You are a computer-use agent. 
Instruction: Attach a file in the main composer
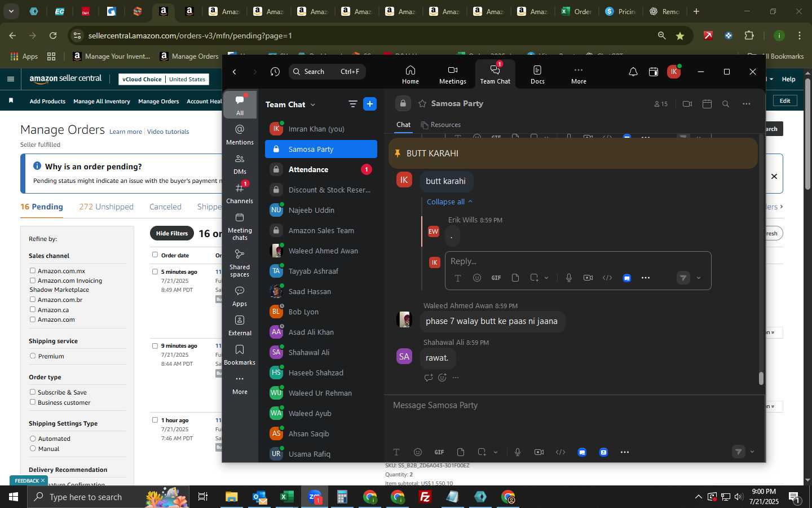(461, 452)
